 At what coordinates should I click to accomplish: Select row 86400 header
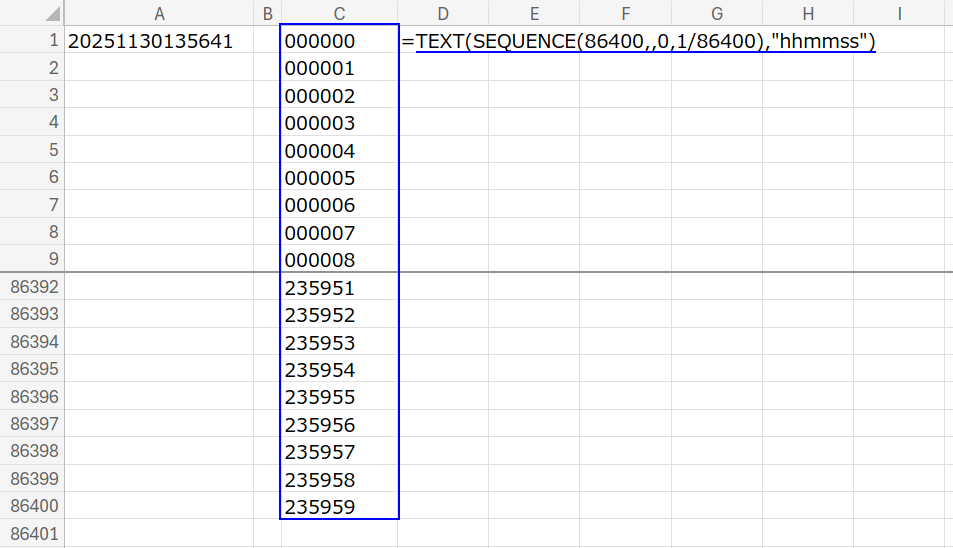pyautogui.click(x=32, y=507)
